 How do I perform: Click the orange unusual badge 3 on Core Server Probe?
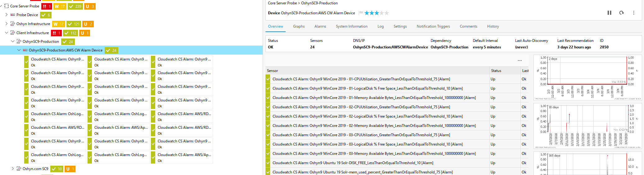pyautogui.click(x=90, y=6)
